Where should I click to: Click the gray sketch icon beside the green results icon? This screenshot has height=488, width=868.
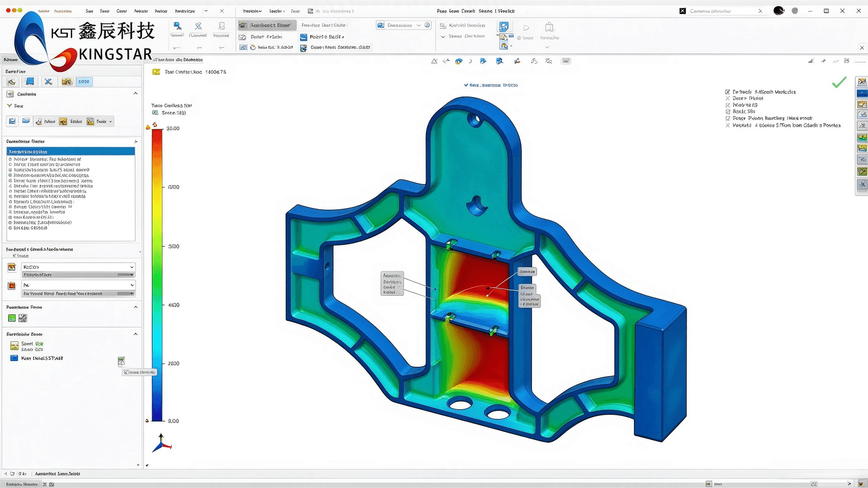[23, 318]
